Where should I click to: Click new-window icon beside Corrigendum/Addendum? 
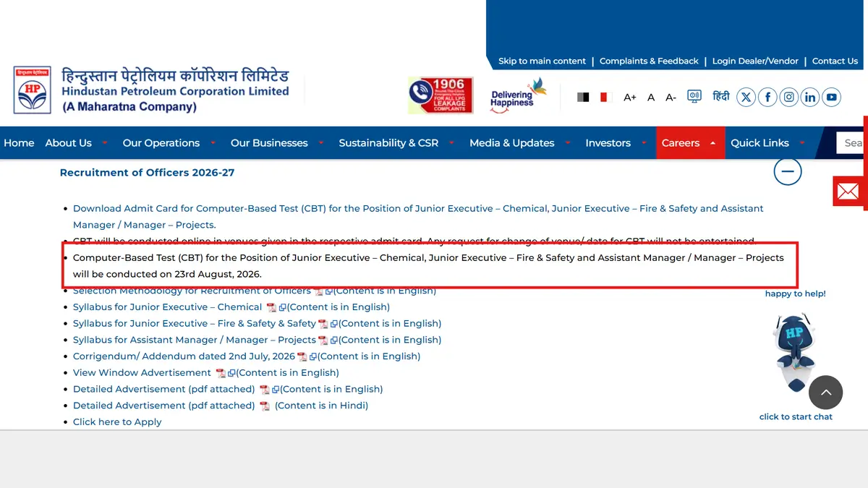313,357
